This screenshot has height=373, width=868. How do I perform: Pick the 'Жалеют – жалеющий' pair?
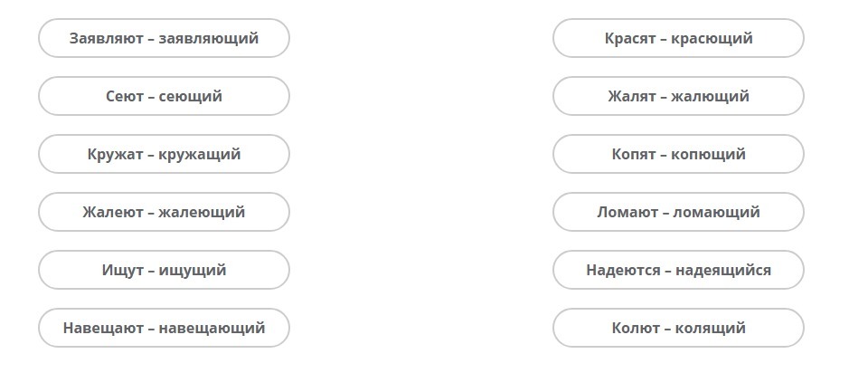click(164, 212)
